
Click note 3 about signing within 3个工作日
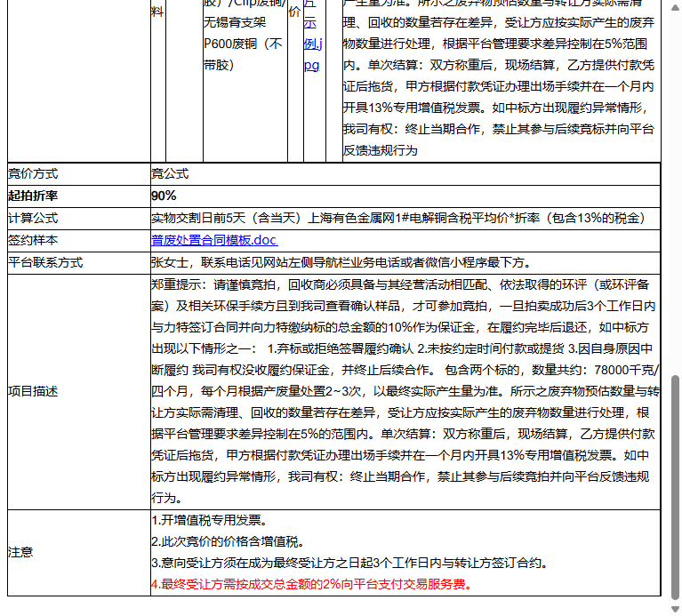point(349,563)
